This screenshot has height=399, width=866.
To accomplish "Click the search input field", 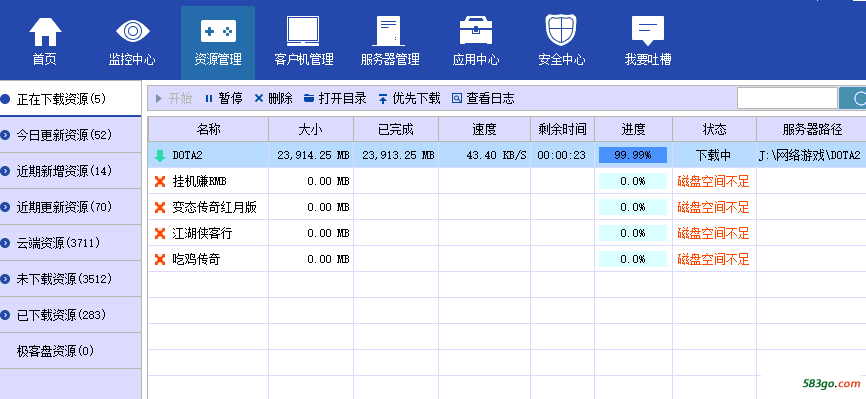I will point(787,98).
